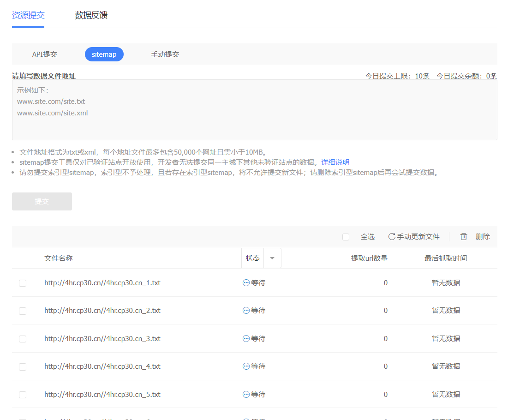The image size is (508, 420).
Task: Click the trash icon next to 删除
Action: coord(464,236)
